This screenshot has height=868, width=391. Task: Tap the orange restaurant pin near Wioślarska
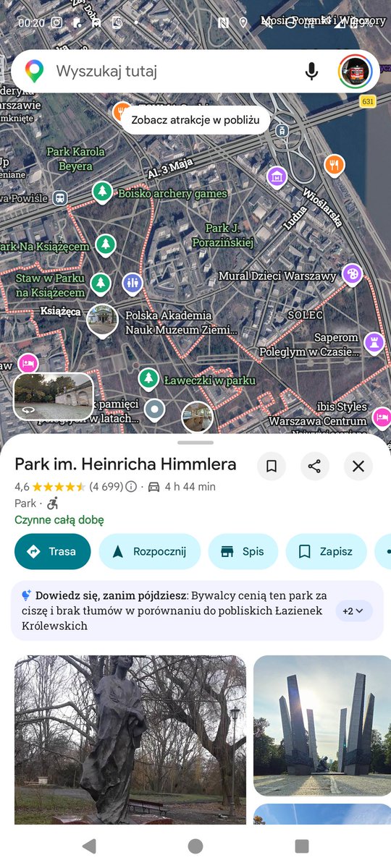pyautogui.click(x=334, y=166)
